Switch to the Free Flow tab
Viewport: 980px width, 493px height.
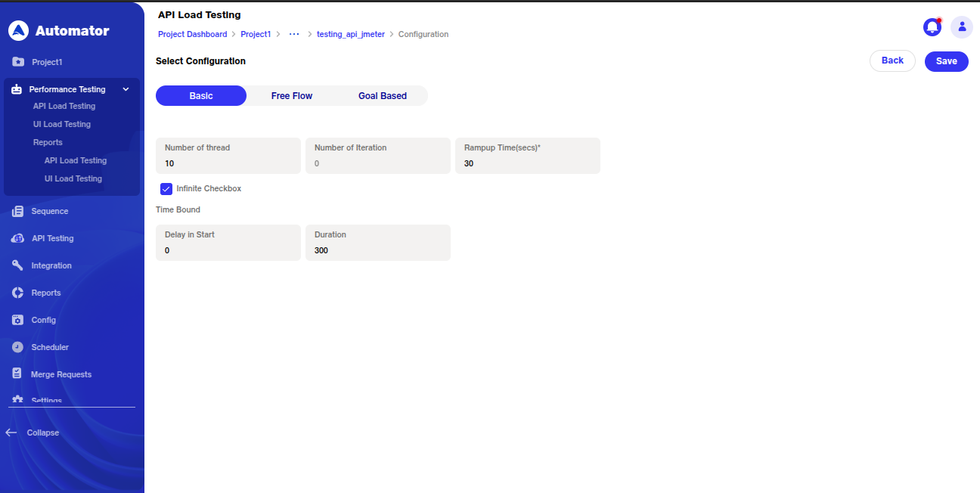[292, 96]
